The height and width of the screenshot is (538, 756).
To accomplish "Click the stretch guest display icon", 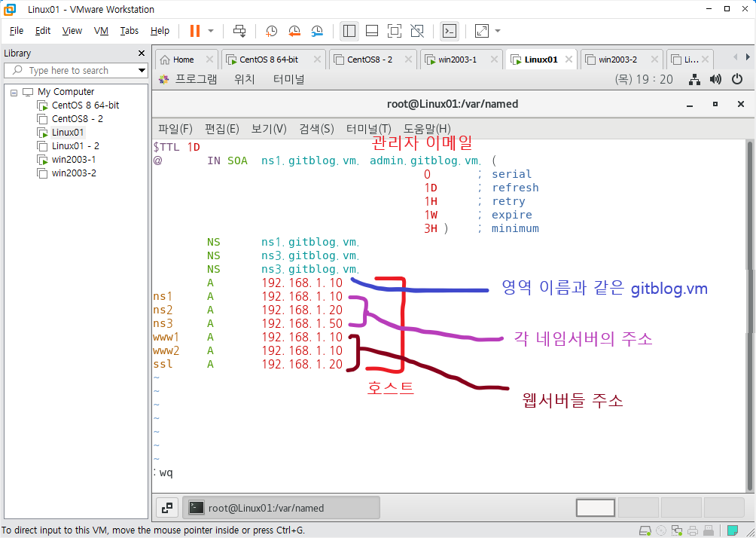I will coord(482,31).
